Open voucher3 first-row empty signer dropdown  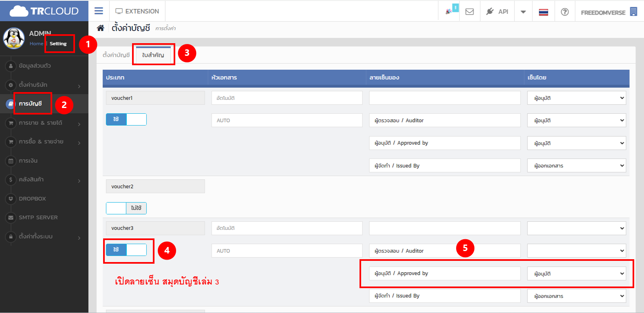click(x=577, y=228)
